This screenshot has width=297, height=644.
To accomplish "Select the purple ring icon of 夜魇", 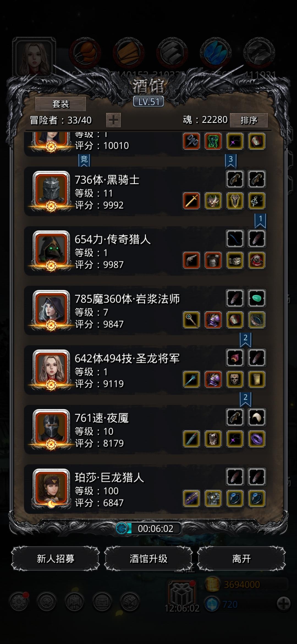I will [x=257, y=439].
